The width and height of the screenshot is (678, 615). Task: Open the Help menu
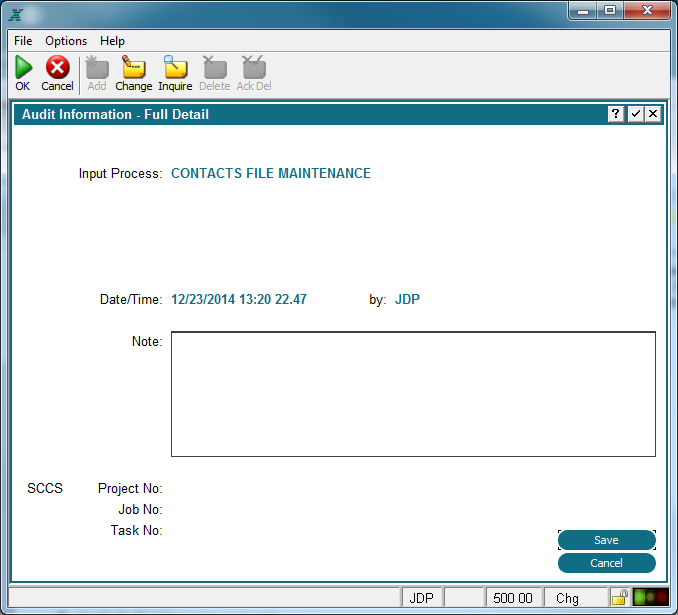point(112,41)
